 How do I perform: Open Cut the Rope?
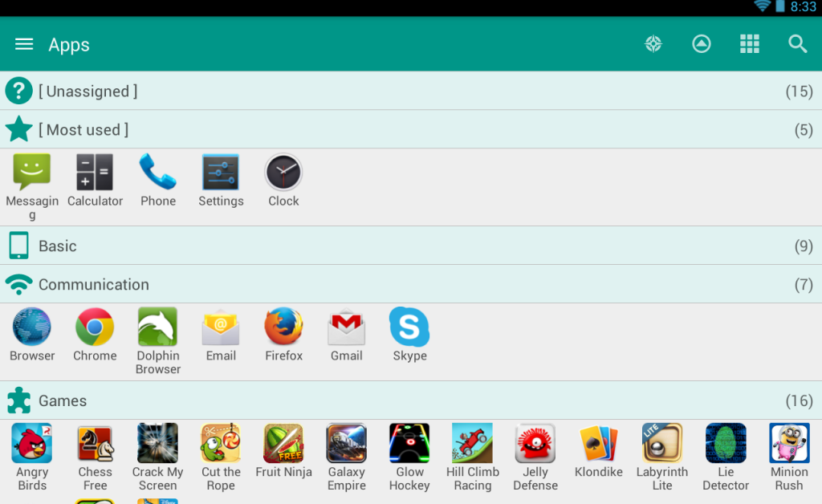point(221,457)
